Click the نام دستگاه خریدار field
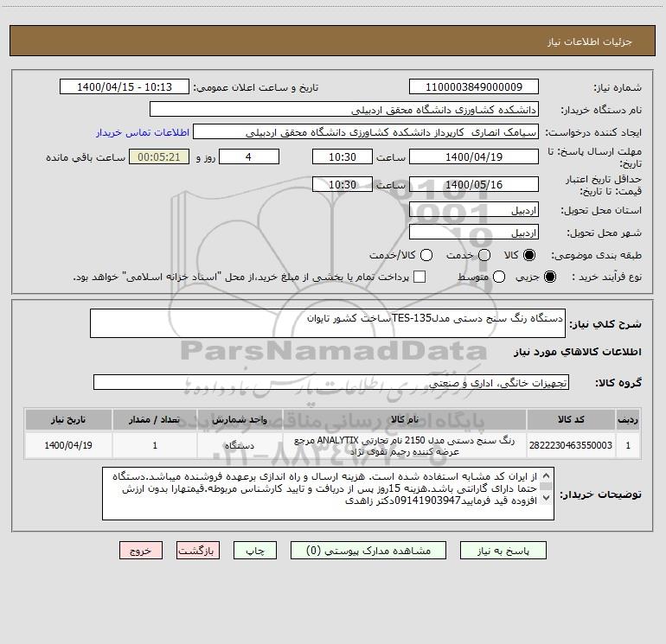Viewport: 666px width, 644px height. tap(344, 109)
